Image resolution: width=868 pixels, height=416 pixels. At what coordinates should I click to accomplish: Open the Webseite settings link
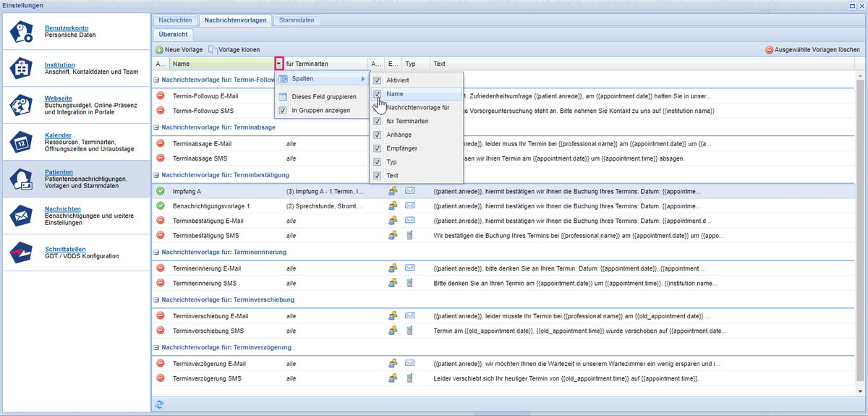58,98
